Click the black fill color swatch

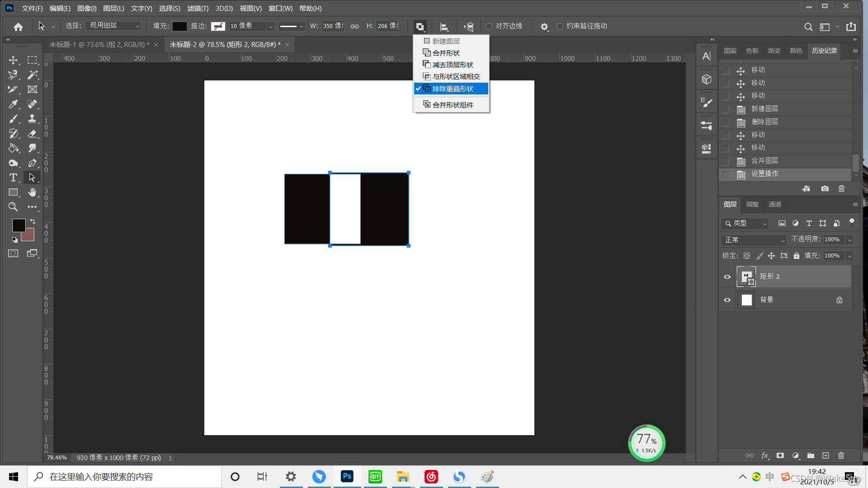pyautogui.click(x=179, y=26)
